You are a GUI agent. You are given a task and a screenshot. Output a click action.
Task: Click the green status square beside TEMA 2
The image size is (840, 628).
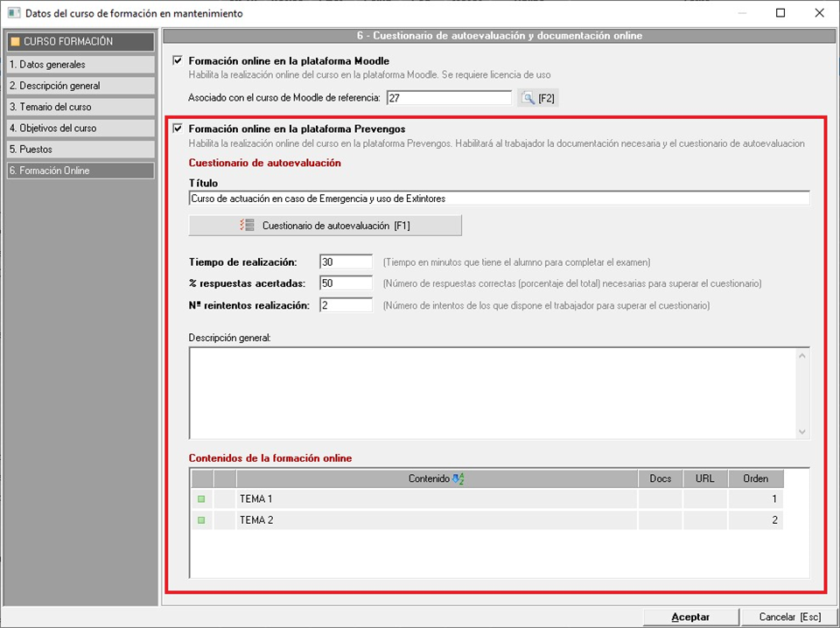pyautogui.click(x=200, y=520)
